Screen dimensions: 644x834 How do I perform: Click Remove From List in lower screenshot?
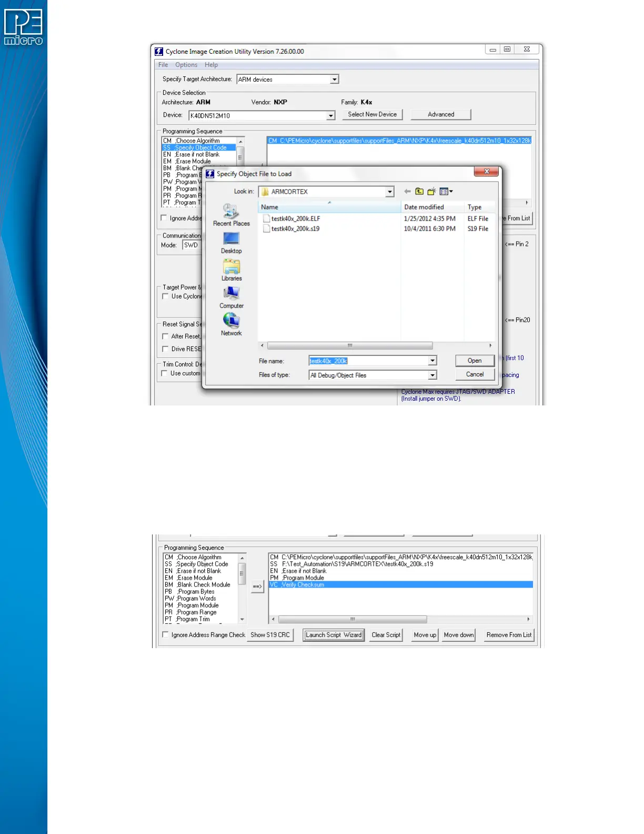[x=509, y=635]
